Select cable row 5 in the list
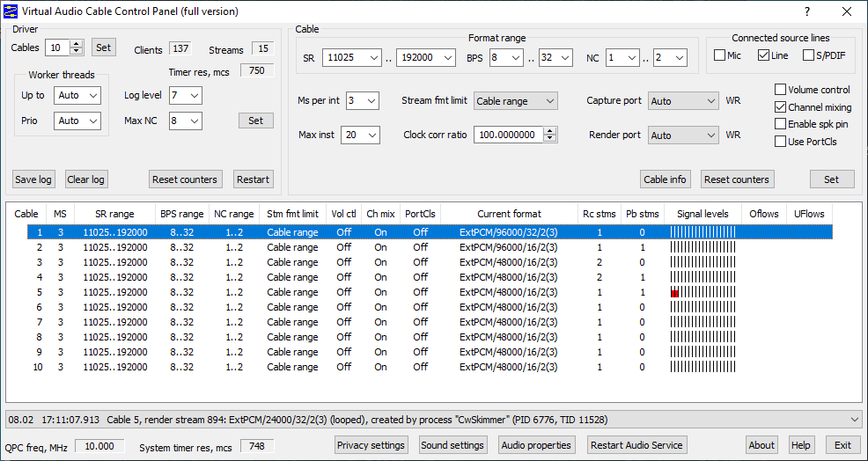Image resolution: width=868 pixels, height=461 pixels. (x=430, y=292)
